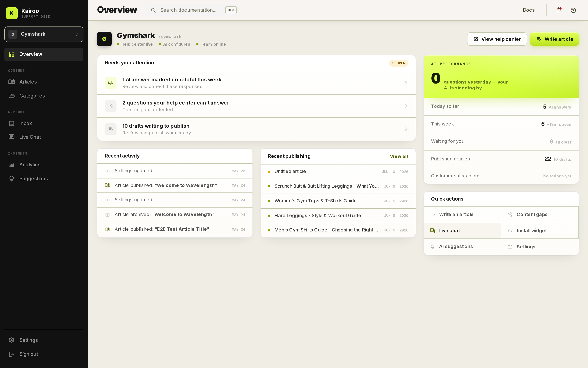Open Scrunch Butt & Butt Lifting Leggings article

338,186
